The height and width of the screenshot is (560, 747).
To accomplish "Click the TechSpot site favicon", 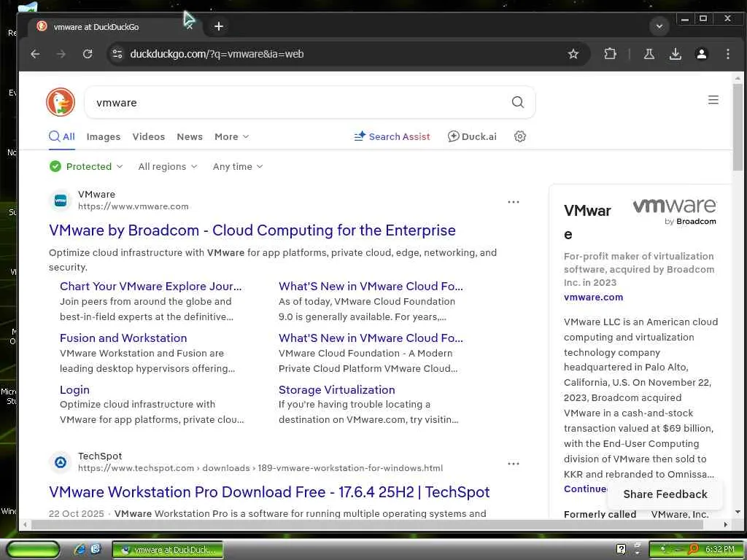I will [x=61, y=462].
